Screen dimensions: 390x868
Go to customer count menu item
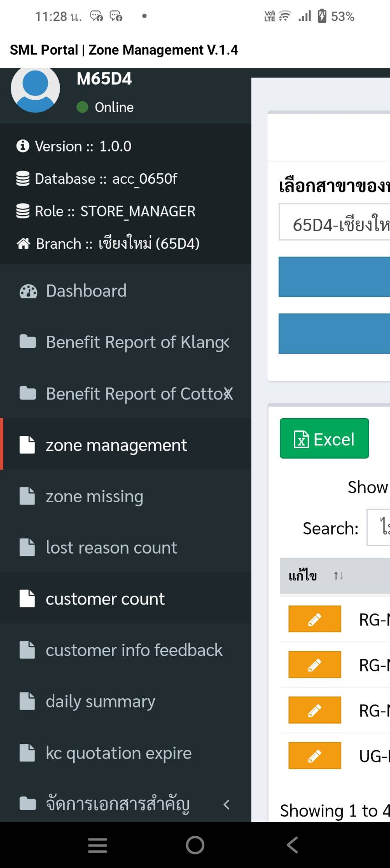coord(105,599)
